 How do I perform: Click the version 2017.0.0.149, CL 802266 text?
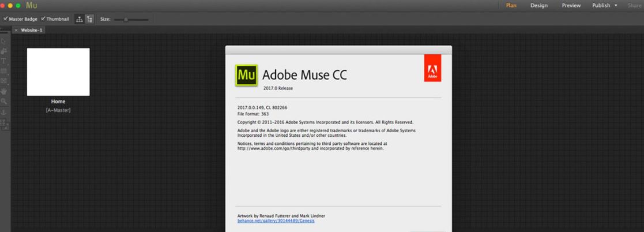[262, 108]
